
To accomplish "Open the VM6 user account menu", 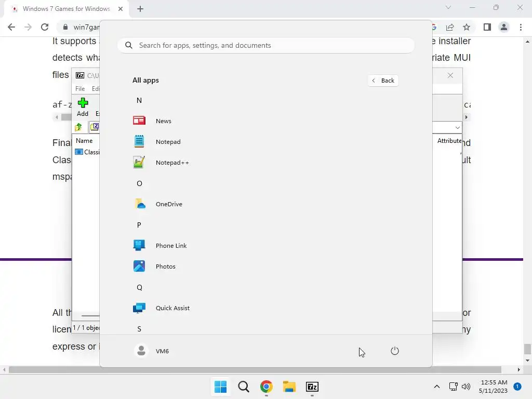I will 152,351.
